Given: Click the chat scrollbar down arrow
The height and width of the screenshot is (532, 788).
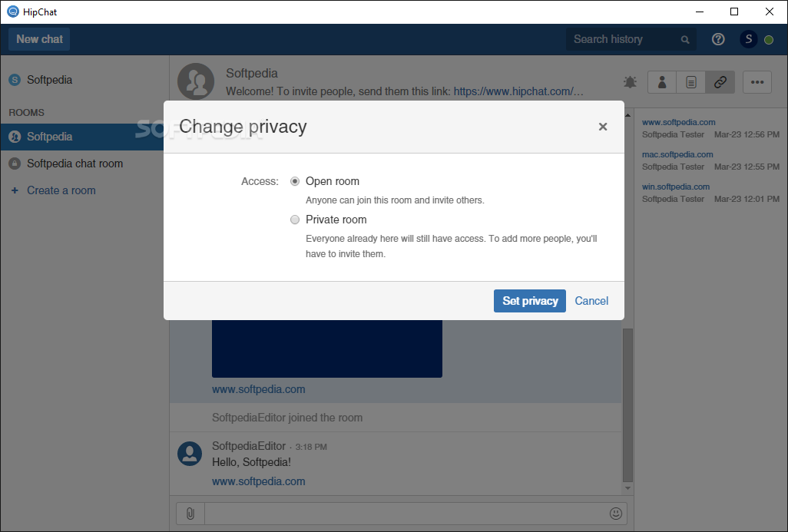Looking at the screenshot, I should (627, 488).
